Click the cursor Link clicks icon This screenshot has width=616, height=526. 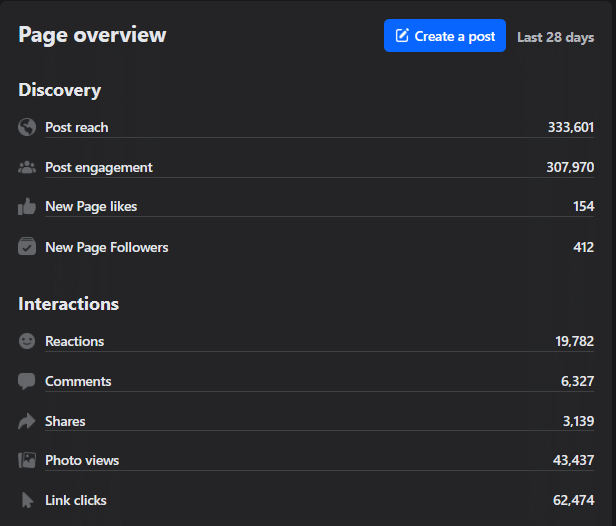(x=27, y=500)
